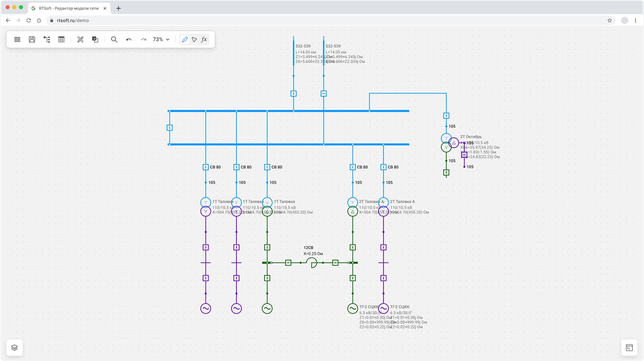Undo the last action
This screenshot has width=644, height=361.
click(x=129, y=40)
